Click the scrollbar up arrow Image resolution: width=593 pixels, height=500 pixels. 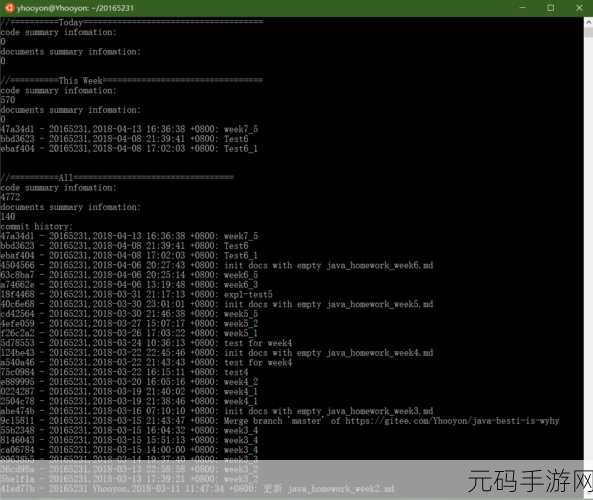pyautogui.click(x=588, y=22)
